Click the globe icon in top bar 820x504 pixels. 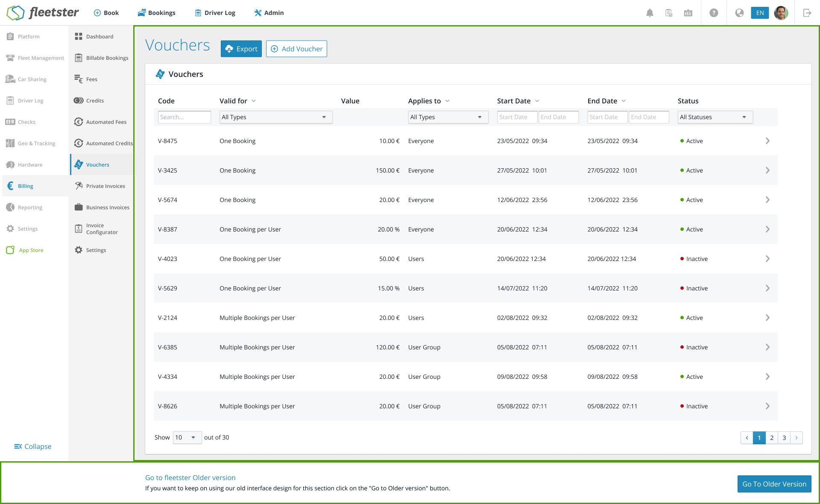pyautogui.click(x=739, y=13)
